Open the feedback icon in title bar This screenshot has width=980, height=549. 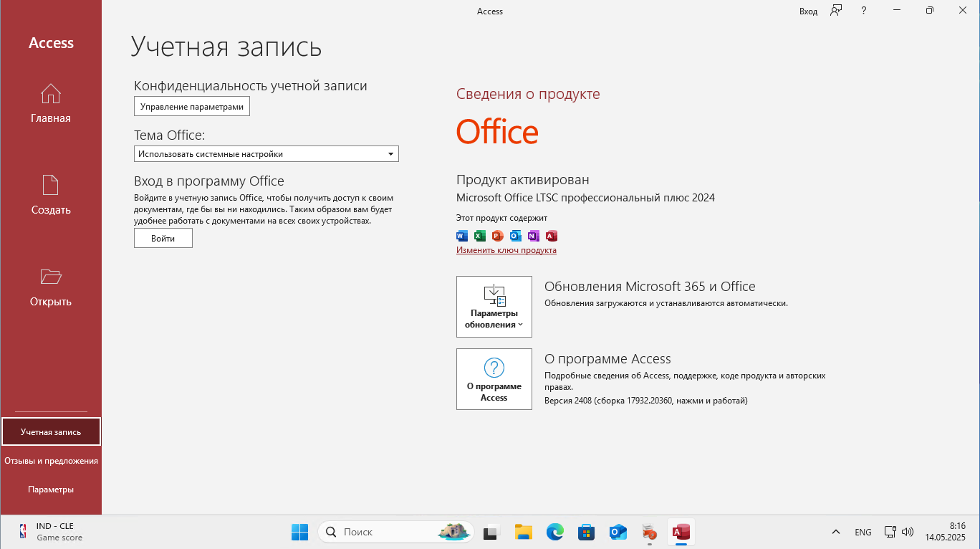click(836, 11)
